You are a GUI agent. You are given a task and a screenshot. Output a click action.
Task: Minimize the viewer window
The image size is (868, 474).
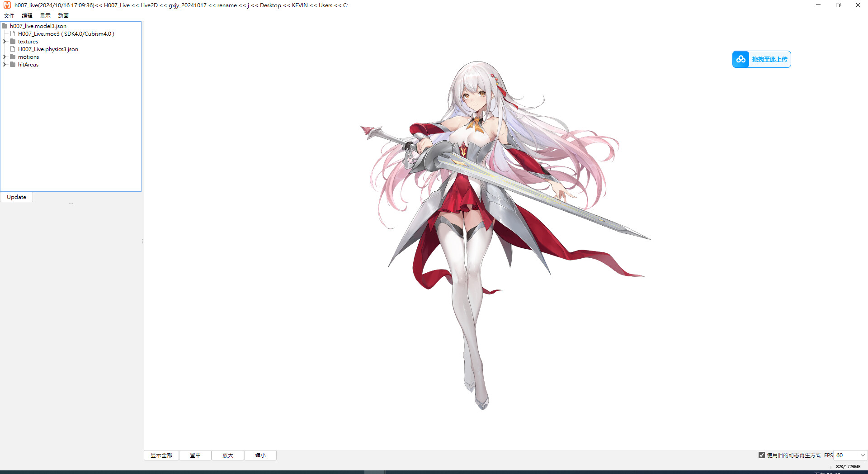tap(818, 5)
